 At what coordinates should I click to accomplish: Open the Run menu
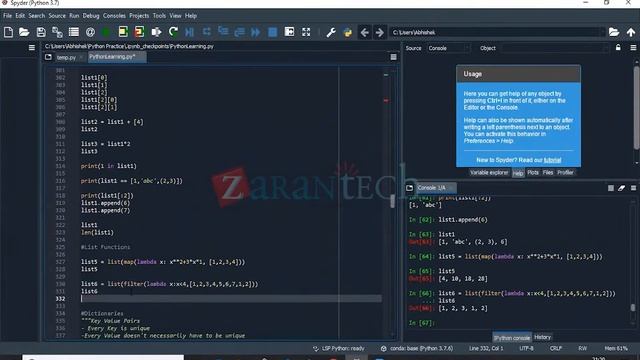point(74,16)
